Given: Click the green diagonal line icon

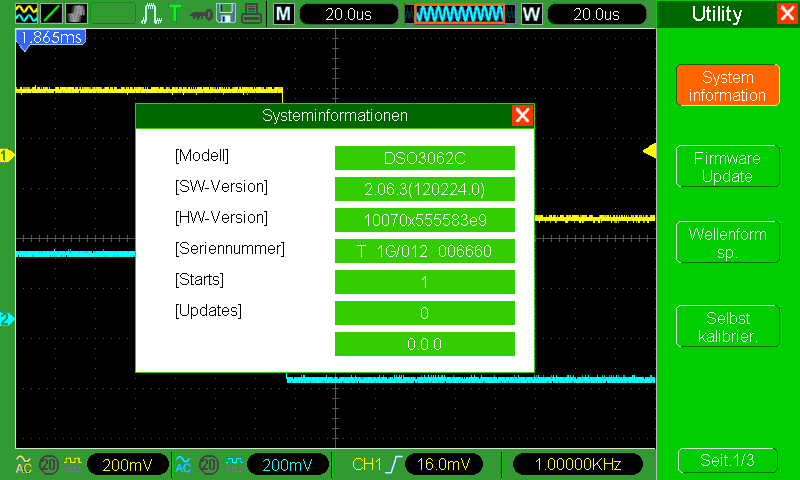Looking at the screenshot, I should [51, 14].
